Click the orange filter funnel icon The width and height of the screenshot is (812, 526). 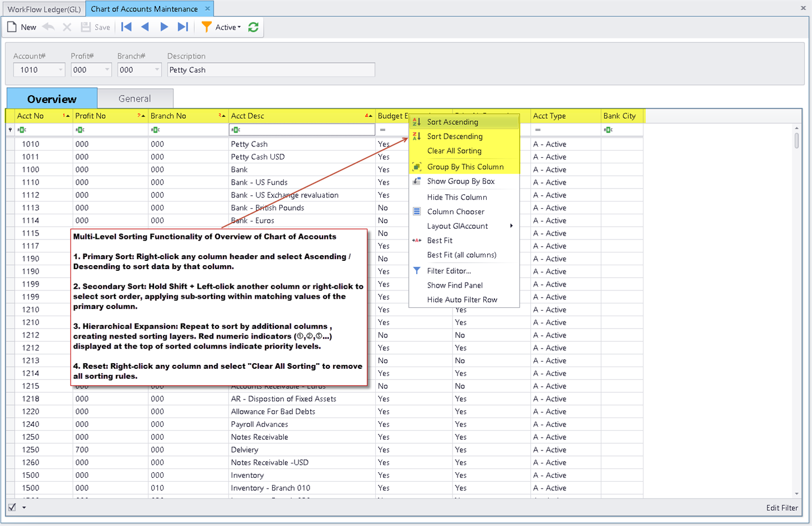tap(207, 27)
